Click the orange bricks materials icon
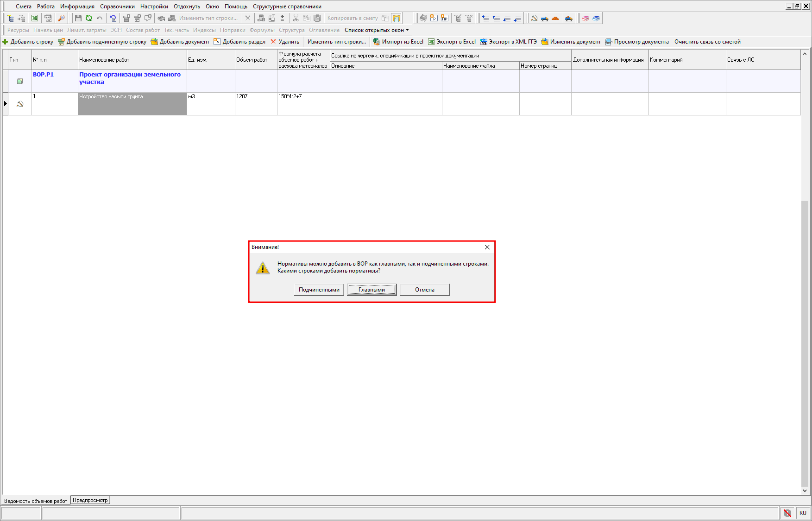Screen dimensions: 812x521 [x=555, y=18]
